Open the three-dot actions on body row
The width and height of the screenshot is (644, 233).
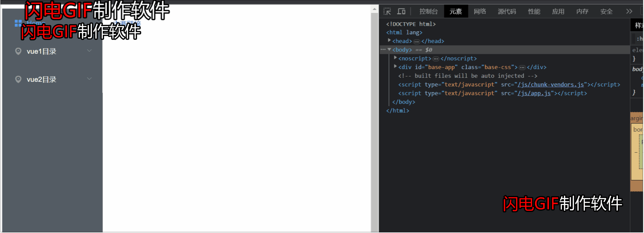coord(383,49)
